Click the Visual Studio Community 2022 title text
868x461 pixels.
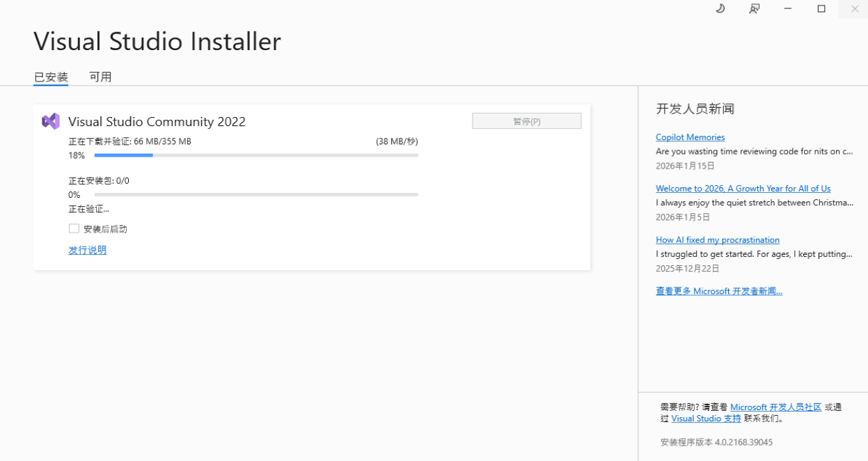click(157, 121)
